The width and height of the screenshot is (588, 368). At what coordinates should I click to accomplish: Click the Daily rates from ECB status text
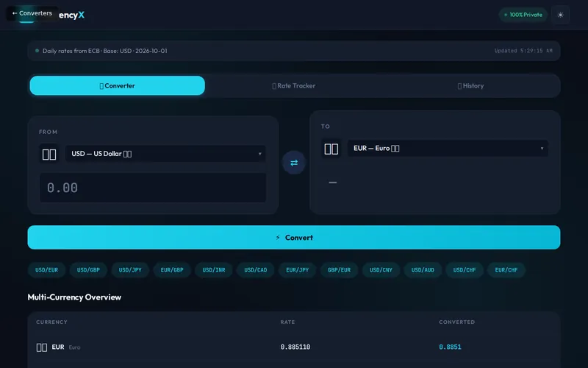tap(105, 51)
